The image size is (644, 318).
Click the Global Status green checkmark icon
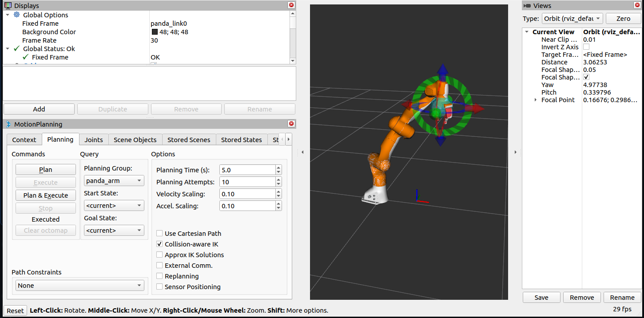[x=17, y=48]
